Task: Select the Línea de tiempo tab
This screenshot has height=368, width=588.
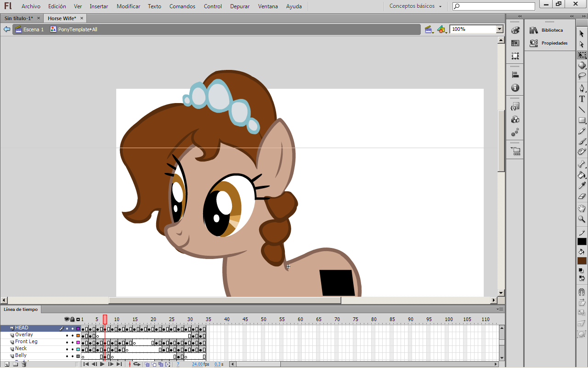Action: click(x=21, y=310)
